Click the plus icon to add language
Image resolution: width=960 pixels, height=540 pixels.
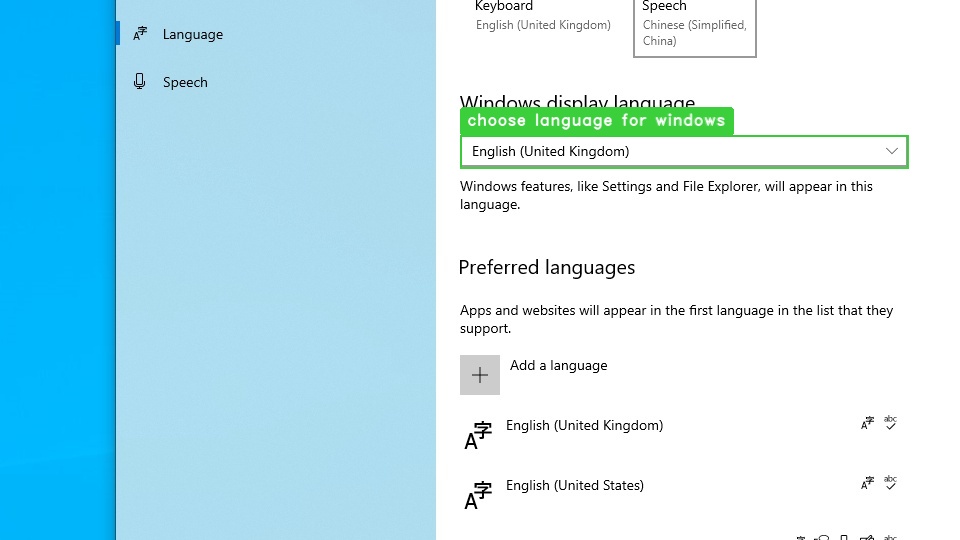tap(480, 375)
